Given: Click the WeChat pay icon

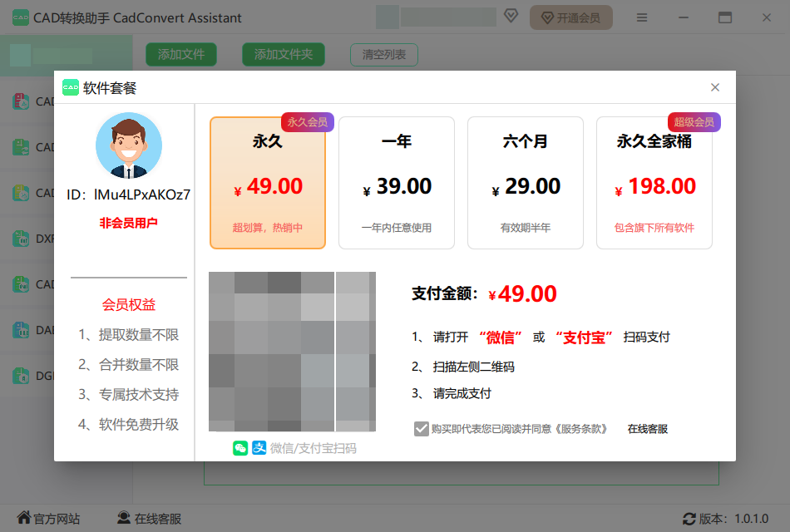Looking at the screenshot, I should pos(240,448).
